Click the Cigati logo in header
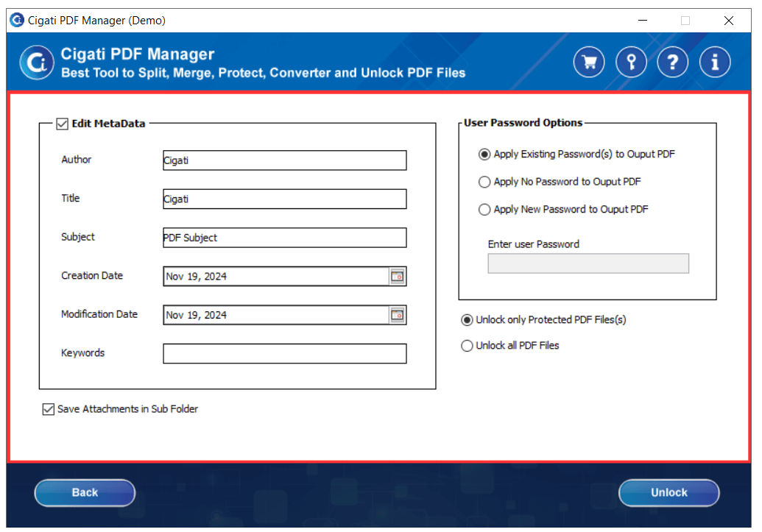This screenshot has height=532, width=762. (37, 63)
